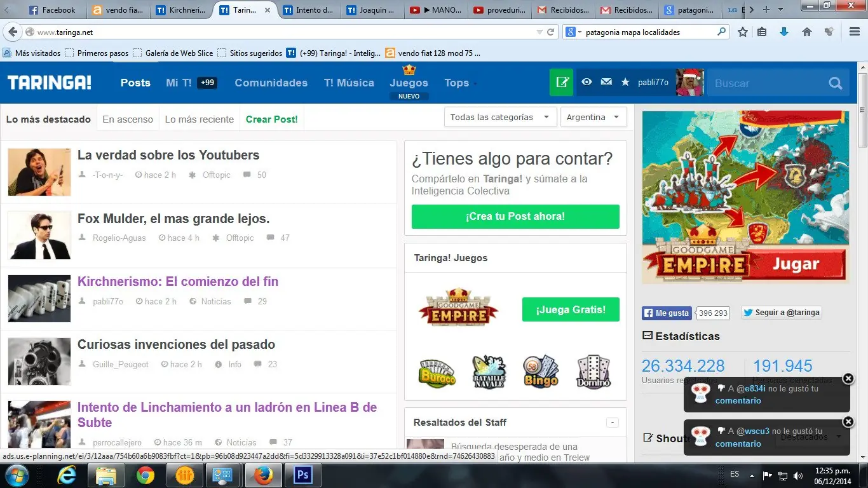Click the search magnifier in Firefox search box

coord(721,32)
